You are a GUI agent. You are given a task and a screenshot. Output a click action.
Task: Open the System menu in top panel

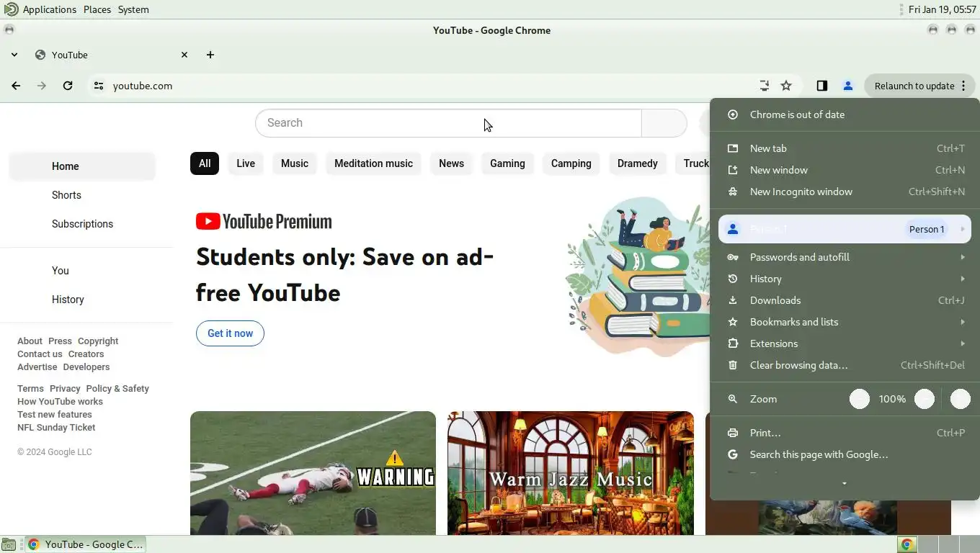pos(133,9)
